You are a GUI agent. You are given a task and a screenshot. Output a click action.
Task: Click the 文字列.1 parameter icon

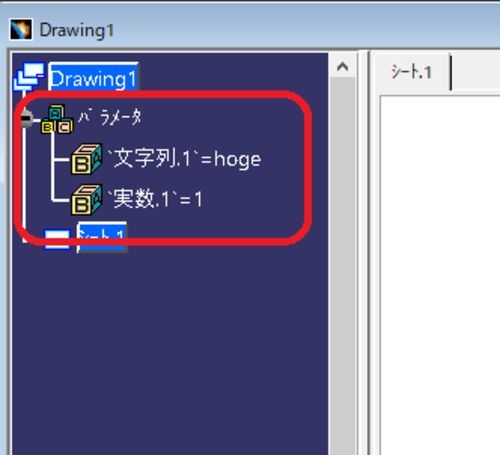pyautogui.click(x=87, y=159)
